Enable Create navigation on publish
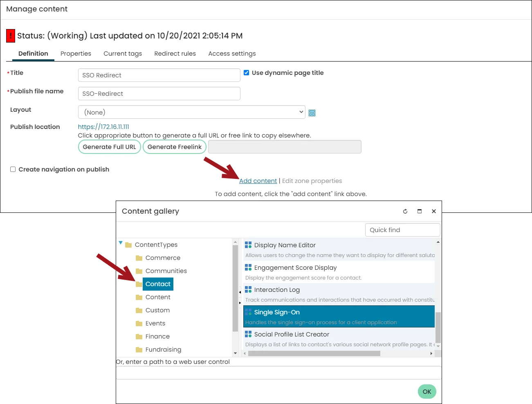Screen dimensions: 532x404 [x=13, y=169]
